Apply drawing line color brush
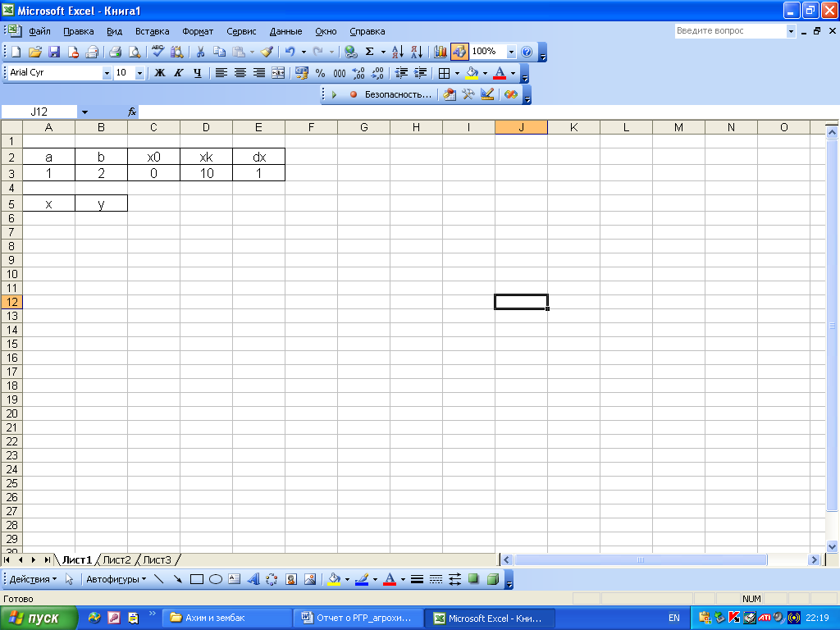The image size is (840, 630). coord(362,579)
